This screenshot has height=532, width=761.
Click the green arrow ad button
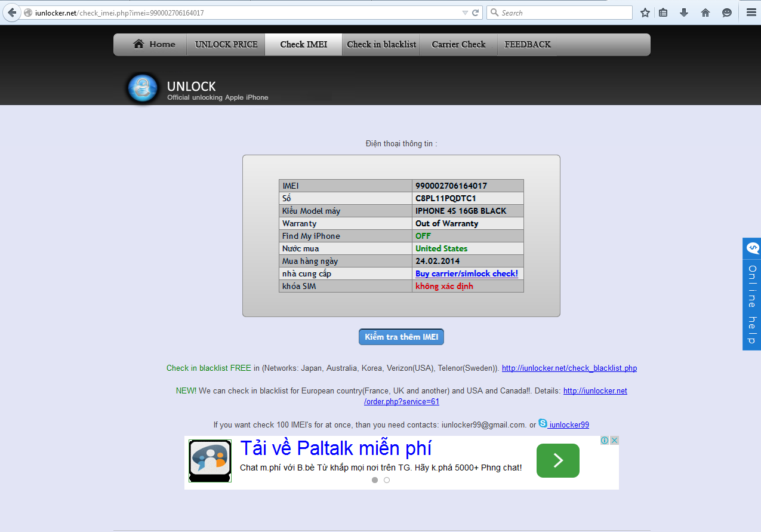tap(557, 460)
